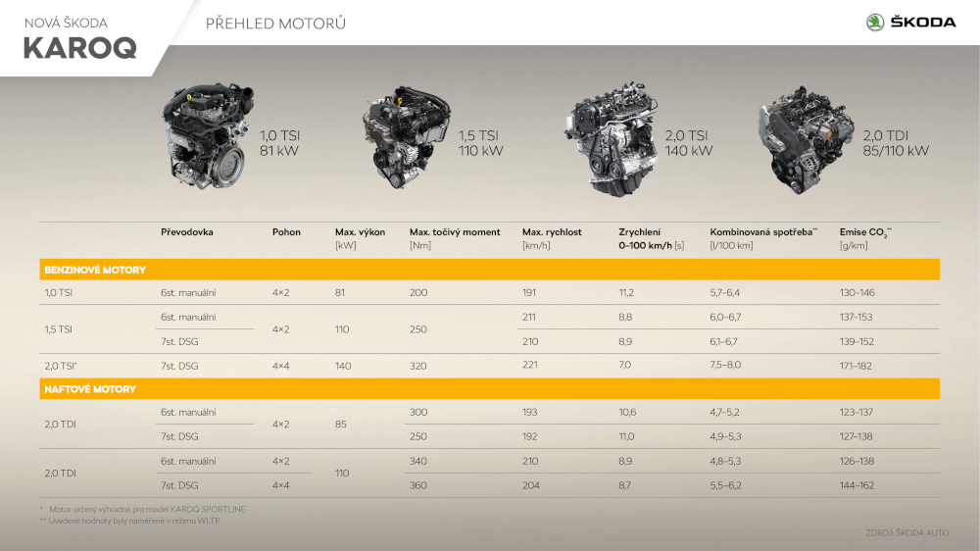
Task: Click the '2,0 TSI*' row label in table
Action: (x=61, y=366)
